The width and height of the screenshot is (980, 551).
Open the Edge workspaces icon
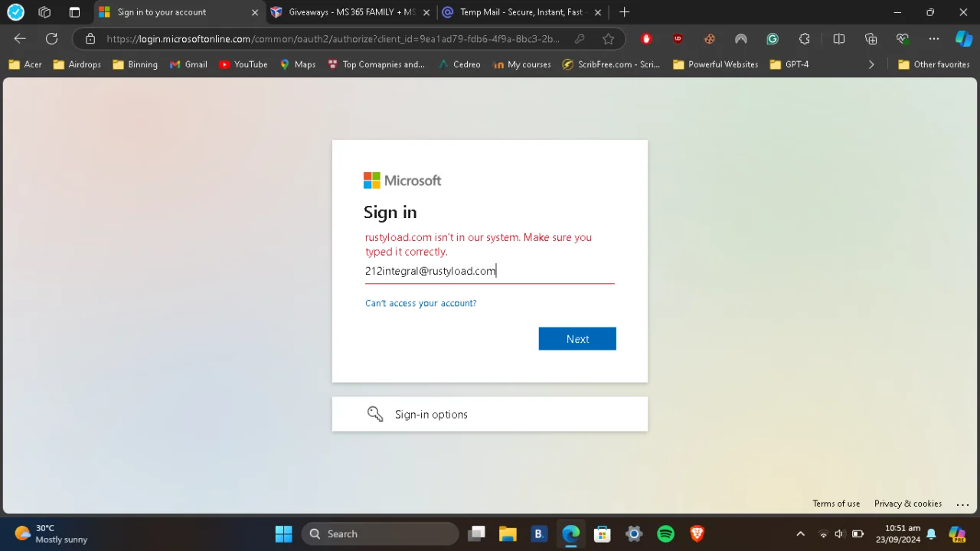pos(44,12)
